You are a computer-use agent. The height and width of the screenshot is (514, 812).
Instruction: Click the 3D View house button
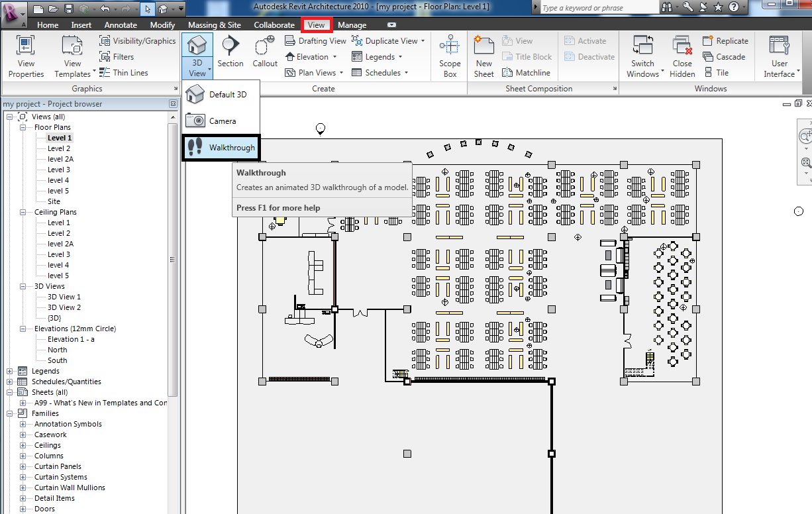(197, 46)
